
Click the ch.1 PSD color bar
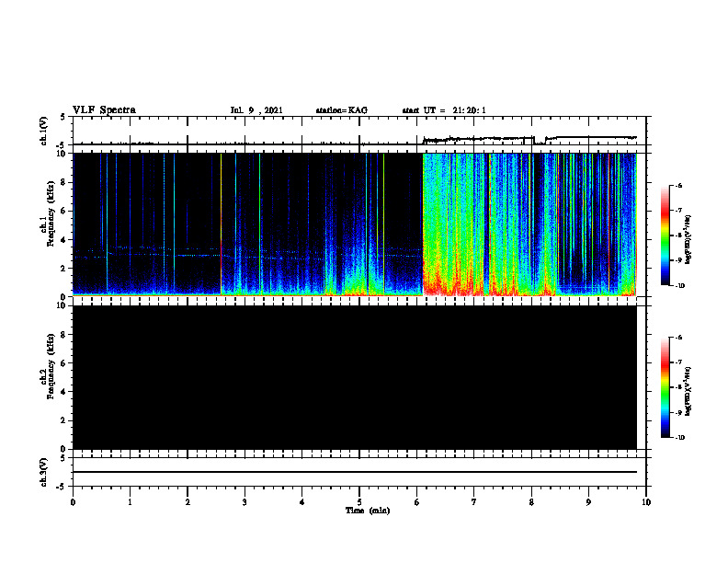[665, 236]
